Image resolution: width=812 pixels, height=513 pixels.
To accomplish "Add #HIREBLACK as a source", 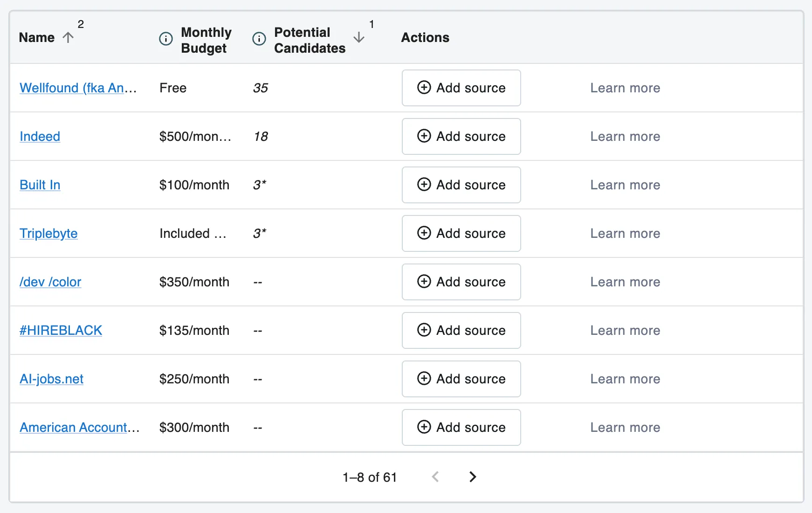I will [x=461, y=330].
